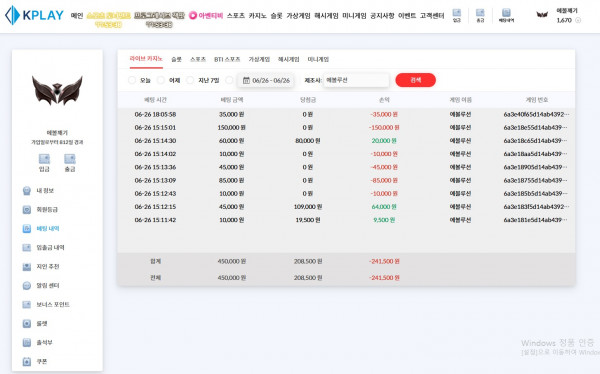Open 지인 추천 sidebar icon

(26, 266)
